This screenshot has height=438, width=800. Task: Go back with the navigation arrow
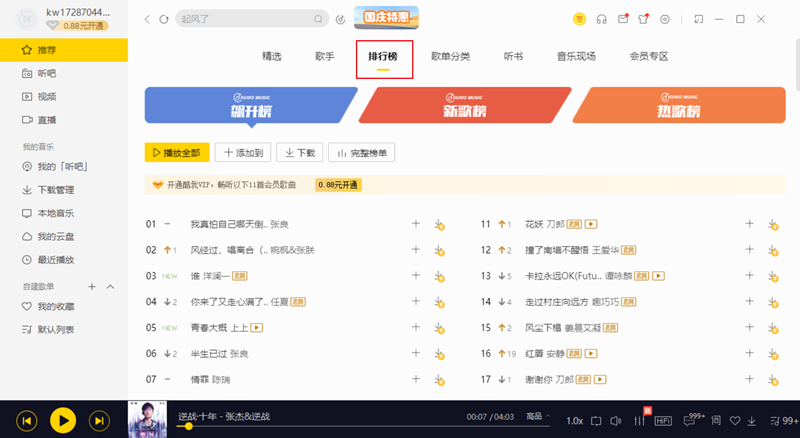pos(147,19)
